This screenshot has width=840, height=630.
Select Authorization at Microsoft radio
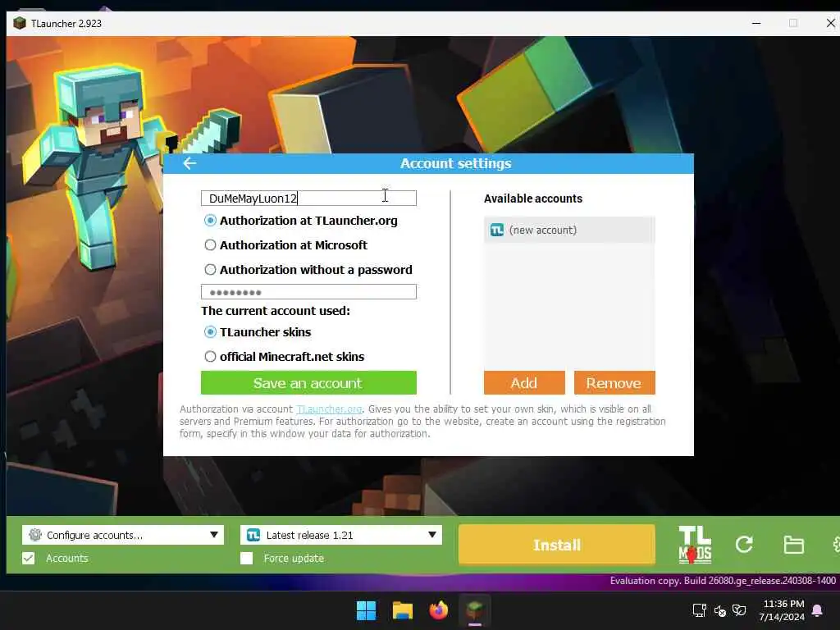coord(210,245)
